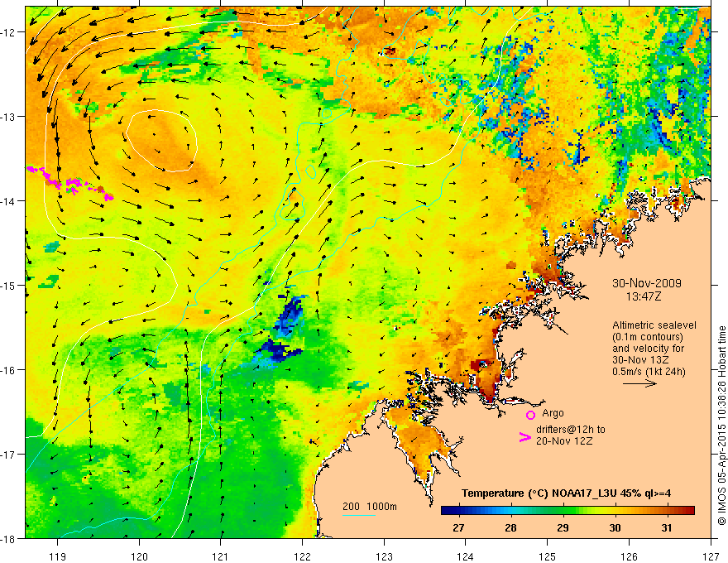Viewport: 728px width, 563px height.
Task: Click the '124' longitude axis label
Action: (466, 556)
